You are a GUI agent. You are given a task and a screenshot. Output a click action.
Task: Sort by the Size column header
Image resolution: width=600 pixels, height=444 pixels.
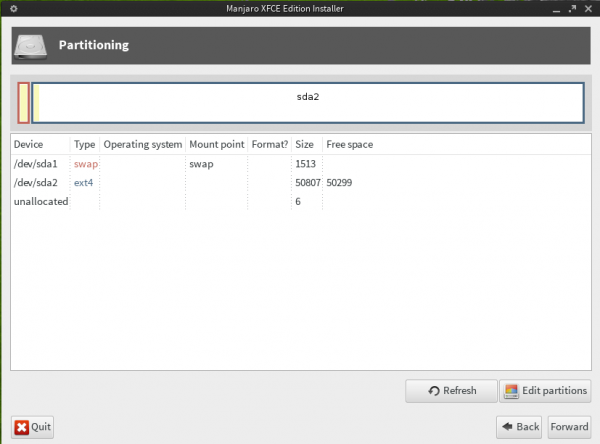click(307, 144)
